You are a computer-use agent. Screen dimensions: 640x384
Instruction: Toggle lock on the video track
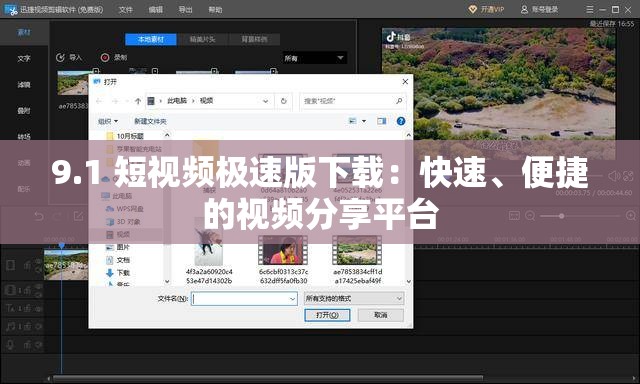pos(27,266)
